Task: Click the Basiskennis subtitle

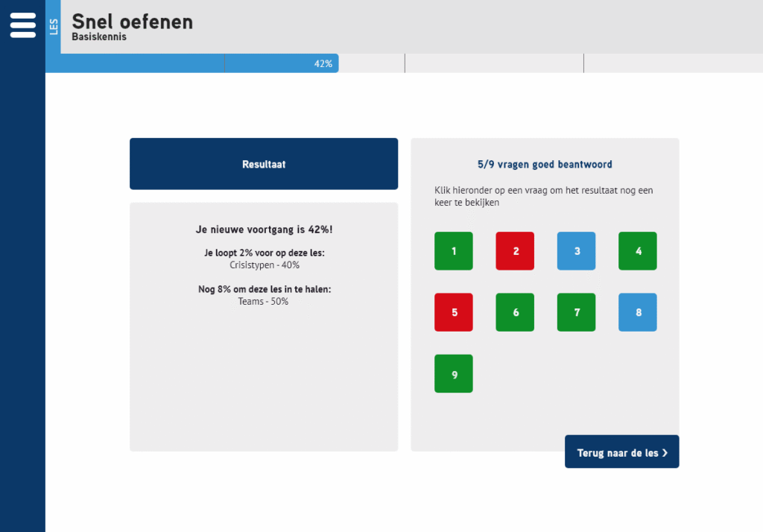Action: click(99, 37)
